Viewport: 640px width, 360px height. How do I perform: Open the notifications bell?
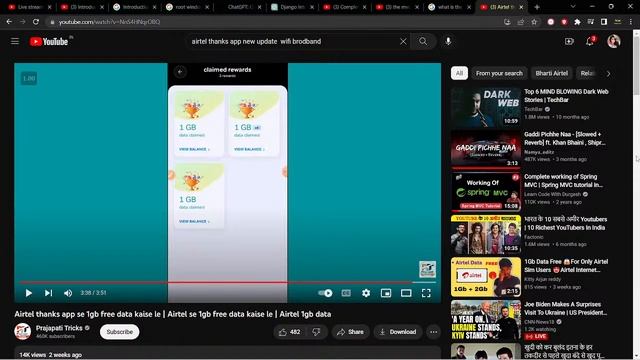[590, 42]
